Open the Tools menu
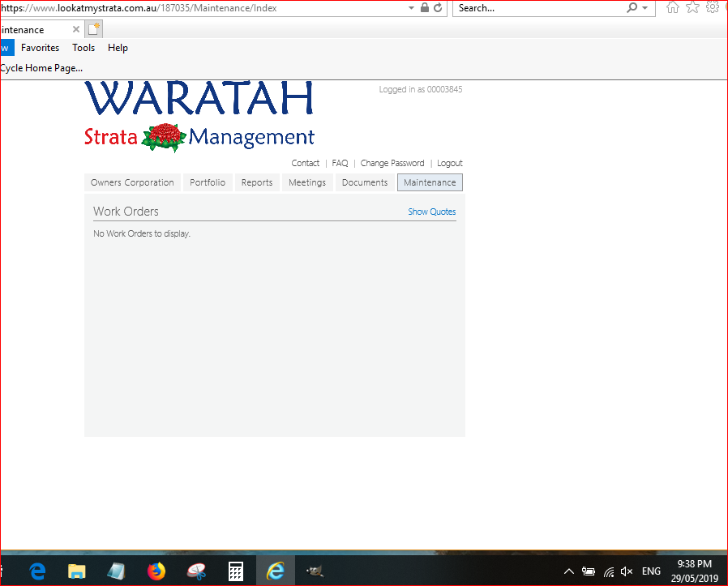 click(84, 48)
